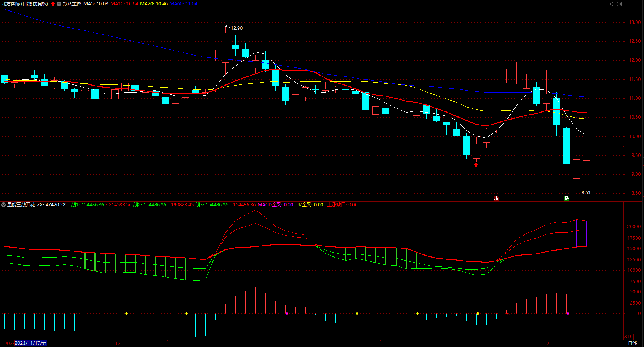Click the red buy arrow under the candle low
The image size is (644, 347).
[476, 165]
